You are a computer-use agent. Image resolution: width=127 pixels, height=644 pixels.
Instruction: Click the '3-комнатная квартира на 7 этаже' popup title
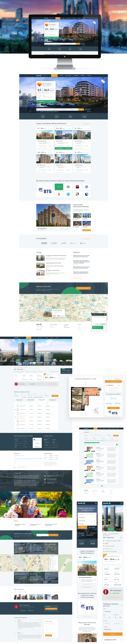pyautogui.click(x=85, y=379)
